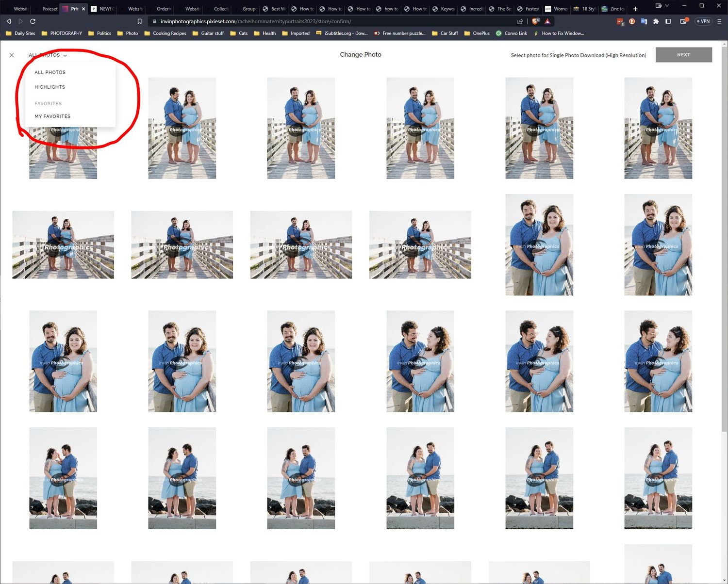This screenshot has height=584, width=728.
Task: Switch to the NEW! tab
Action: coord(102,9)
